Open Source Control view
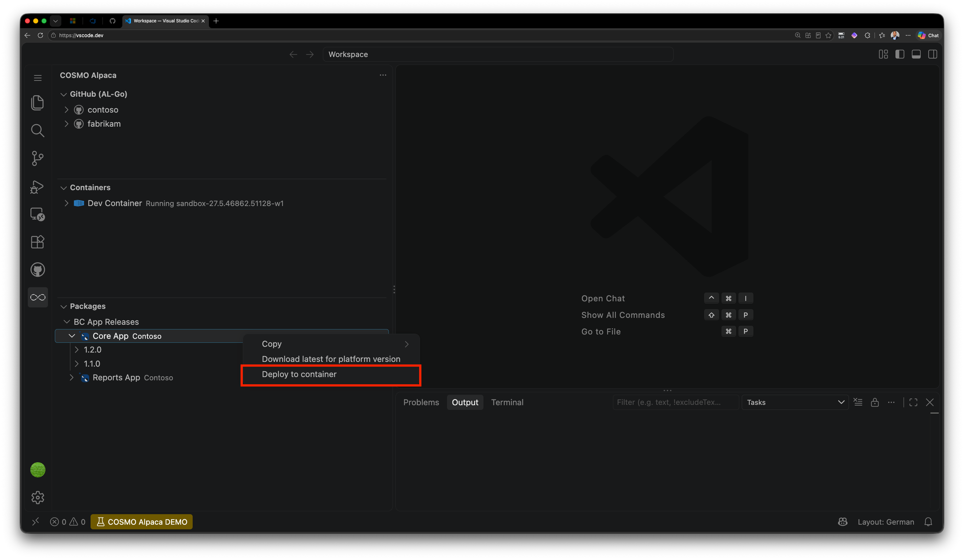The width and height of the screenshot is (964, 560). tap(38, 158)
